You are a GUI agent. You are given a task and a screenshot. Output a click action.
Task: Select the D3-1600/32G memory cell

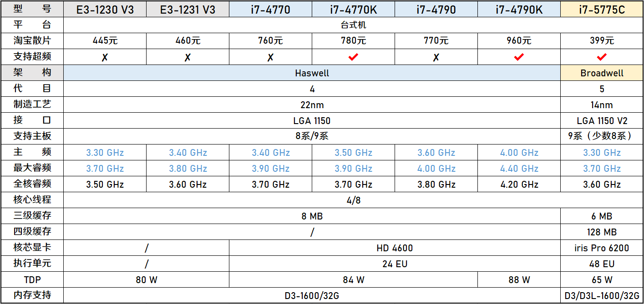pos(312,296)
